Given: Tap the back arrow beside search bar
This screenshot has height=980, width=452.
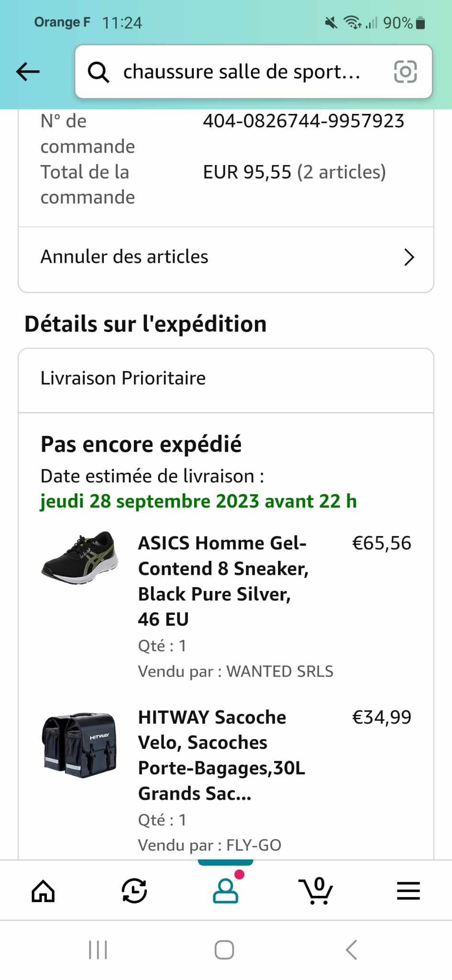Looking at the screenshot, I should click(28, 72).
